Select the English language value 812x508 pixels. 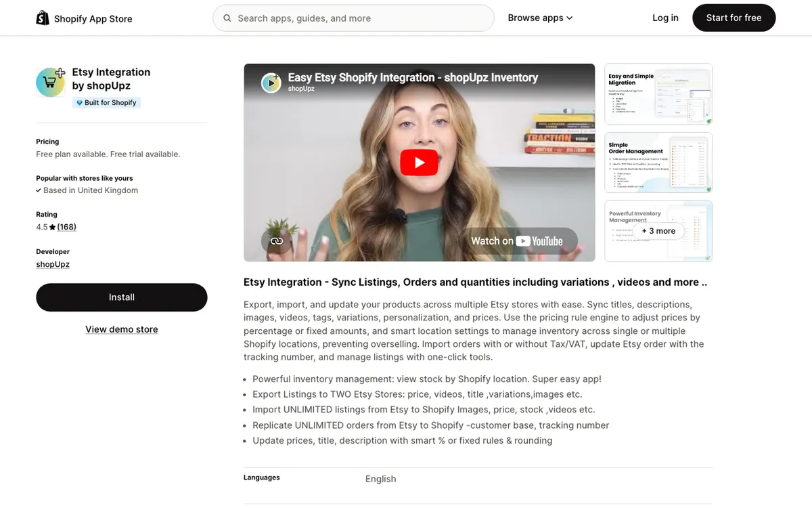380,479
